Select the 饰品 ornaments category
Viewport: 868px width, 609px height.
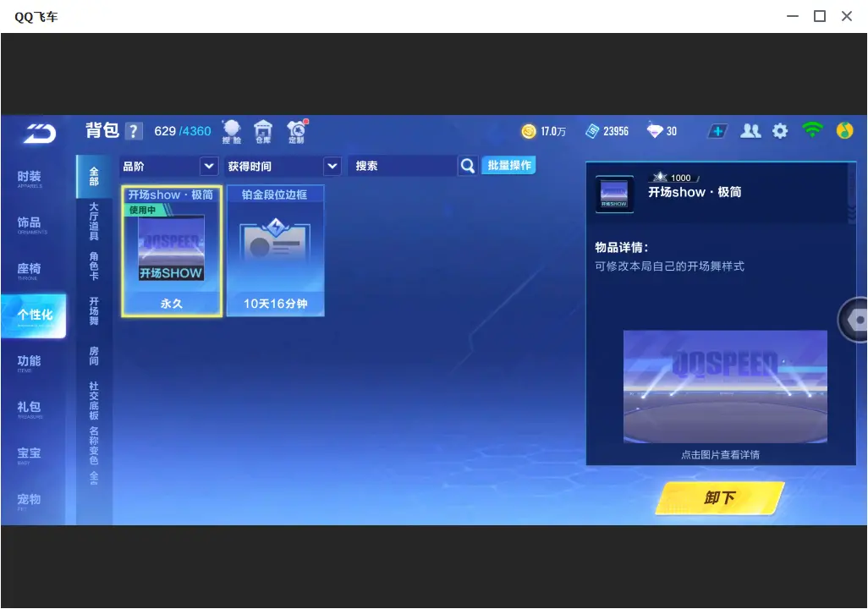pyautogui.click(x=30, y=224)
